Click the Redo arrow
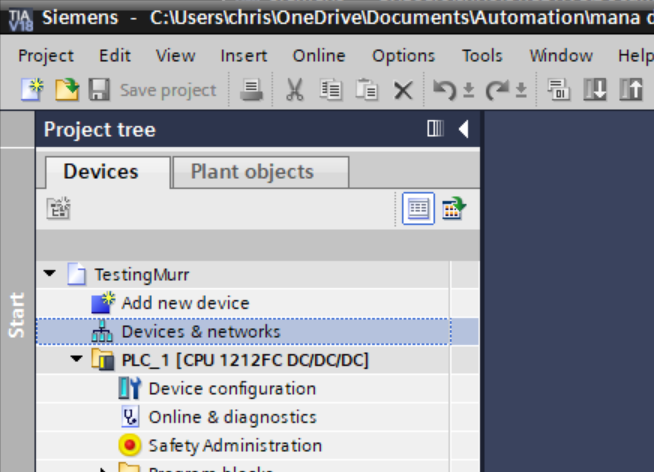The width and height of the screenshot is (654, 472). pyautogui.click(x=497, y=90)
